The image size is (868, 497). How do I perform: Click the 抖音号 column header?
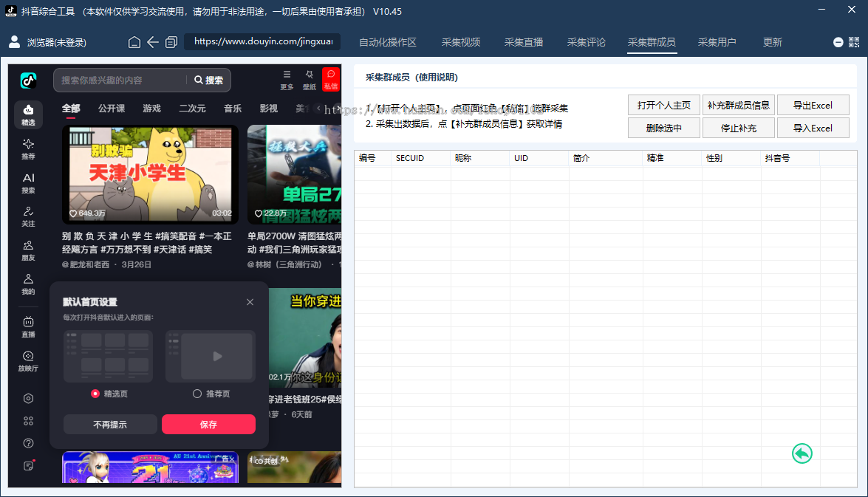click(x=790, y=158)
